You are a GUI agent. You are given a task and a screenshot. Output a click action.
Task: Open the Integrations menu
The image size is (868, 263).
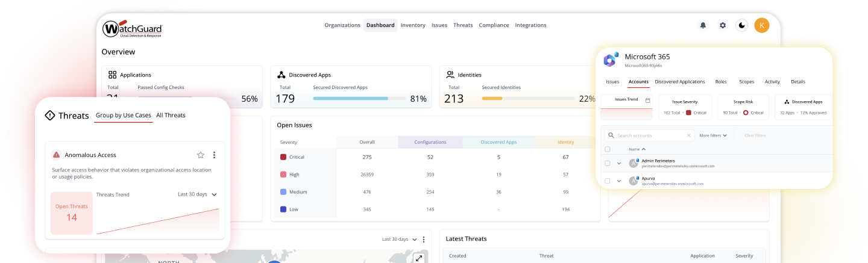tap(530, 25)
